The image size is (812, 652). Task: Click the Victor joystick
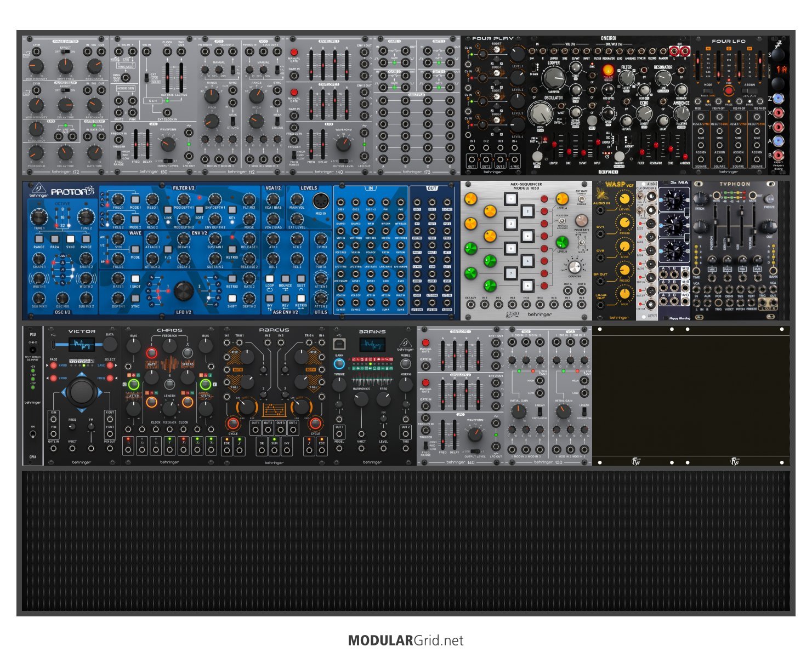(82, 392)
